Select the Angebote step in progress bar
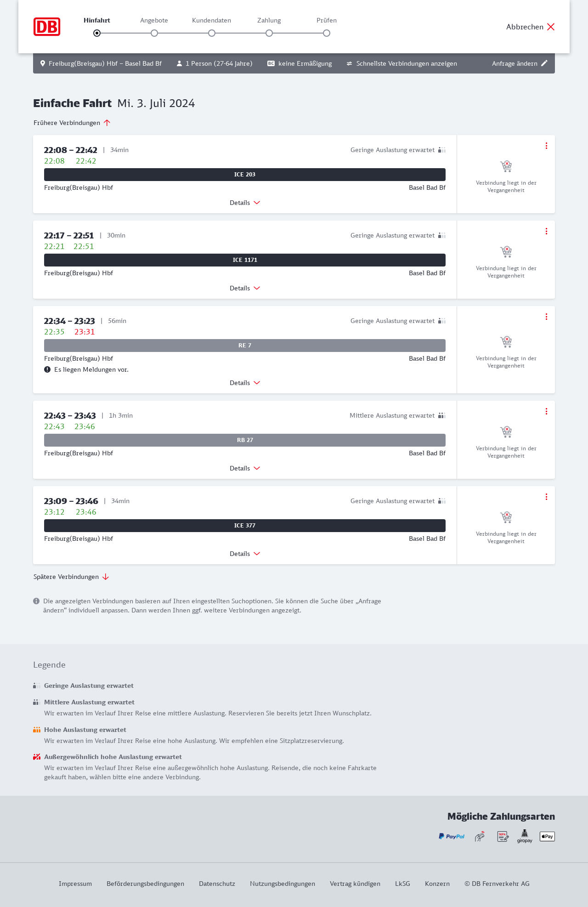This screenshot has height=907, width=588. click(154, 33)
